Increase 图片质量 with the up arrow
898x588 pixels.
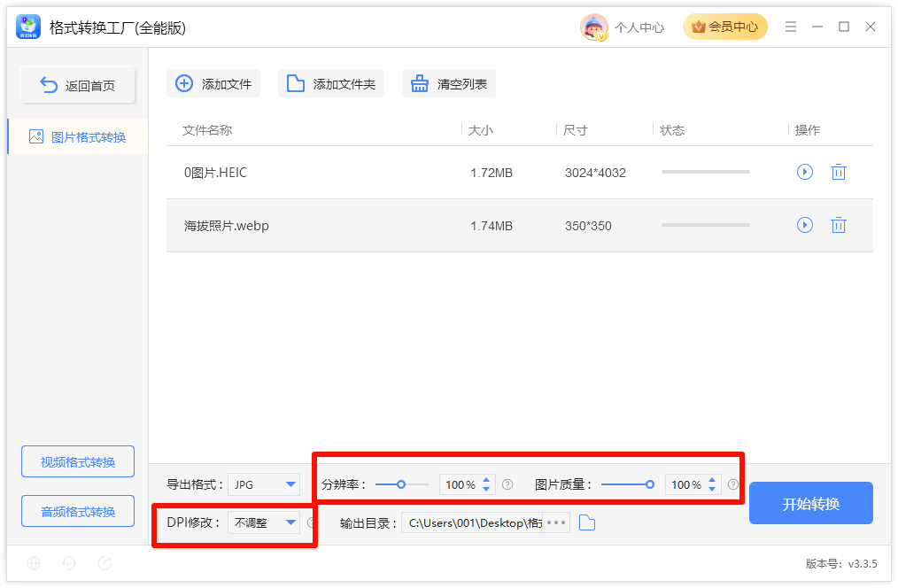[x=712, y=480]
